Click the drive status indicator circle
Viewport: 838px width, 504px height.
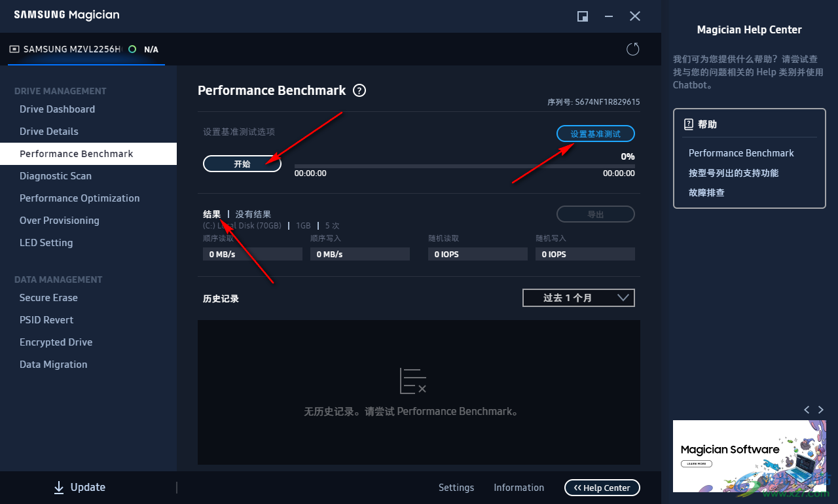click(132, 49)
